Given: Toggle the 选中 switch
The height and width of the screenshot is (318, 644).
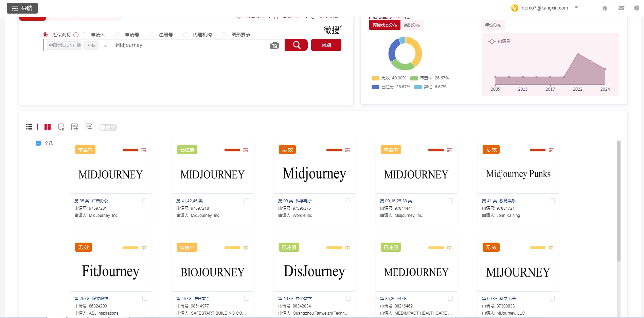Looking at the screenshot, I should coord(108,128).
